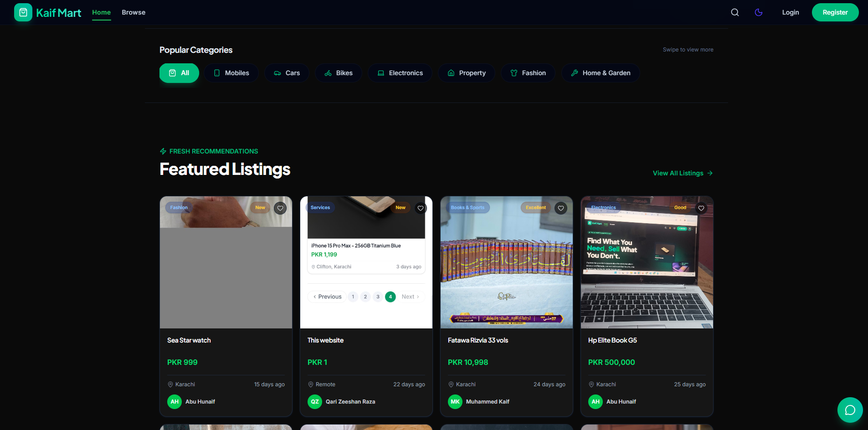This screenshot has height=430, width=868.
Task: Open the Browse menu item
Action: pos(134,12)
